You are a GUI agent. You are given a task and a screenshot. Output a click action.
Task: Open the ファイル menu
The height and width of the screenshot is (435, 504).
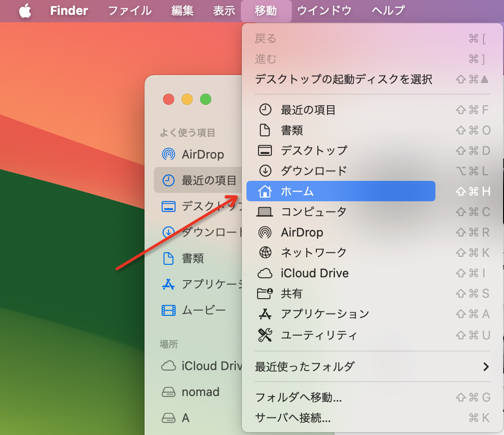(x=130, y=11)
